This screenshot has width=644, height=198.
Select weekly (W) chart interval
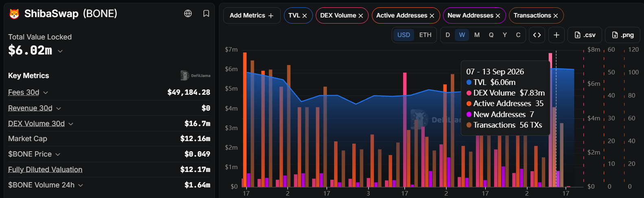click(462, 35)
